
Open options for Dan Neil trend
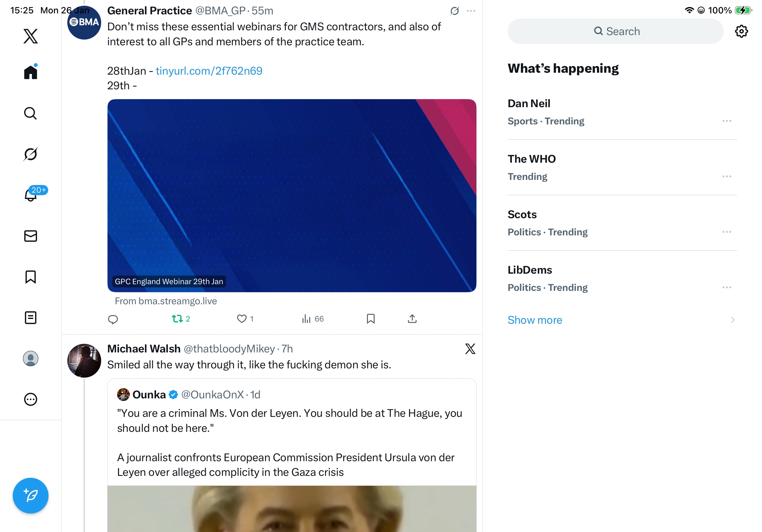[x=727, y=121]
